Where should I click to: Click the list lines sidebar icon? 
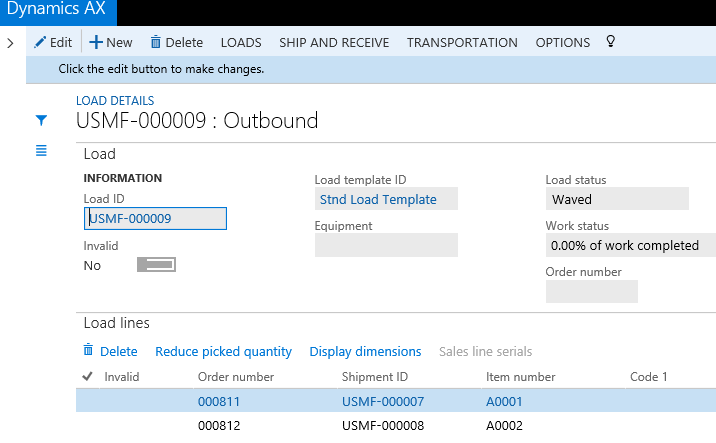point(41,151)
